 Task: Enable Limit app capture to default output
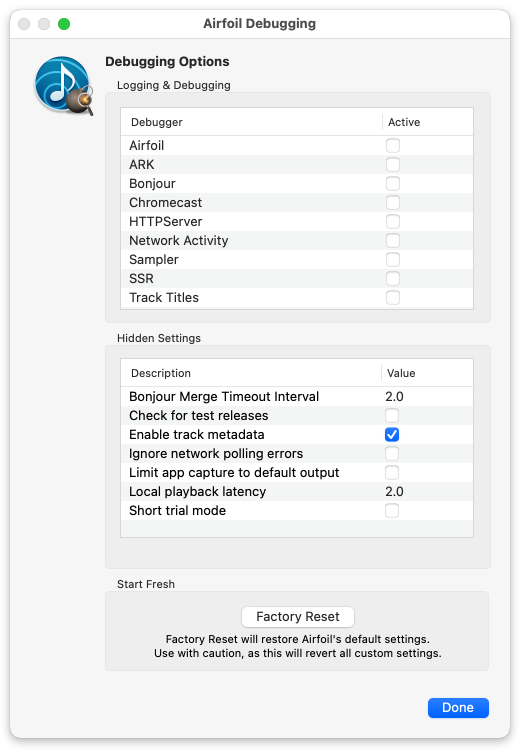pos(392,473)
